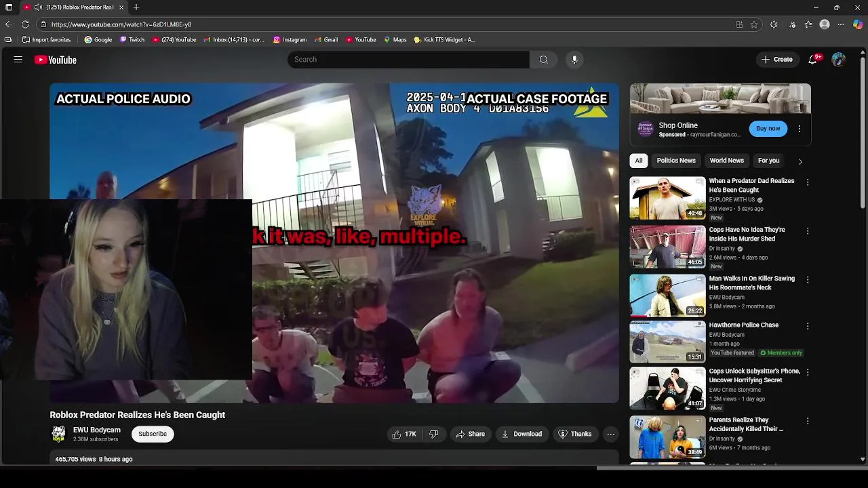Image resolution: width=868 pixels, height=488 pixels.
Task: Click the 465,705 views text
Action: point(75,460)
